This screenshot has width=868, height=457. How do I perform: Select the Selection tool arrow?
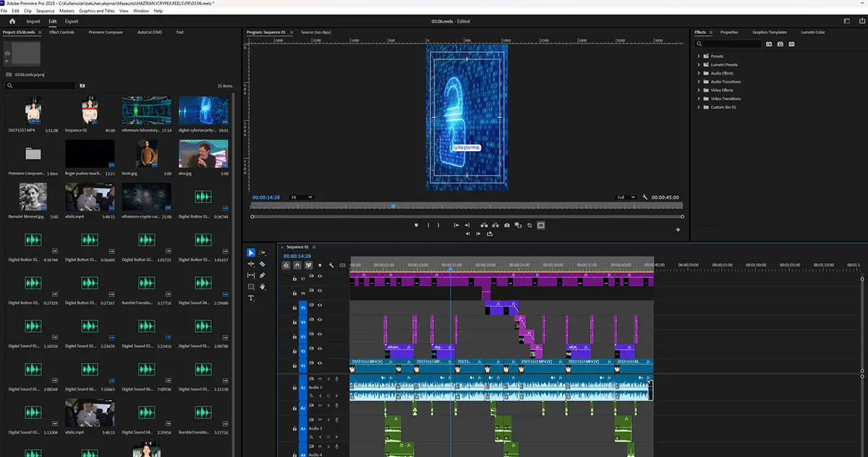tap(251, 252)
